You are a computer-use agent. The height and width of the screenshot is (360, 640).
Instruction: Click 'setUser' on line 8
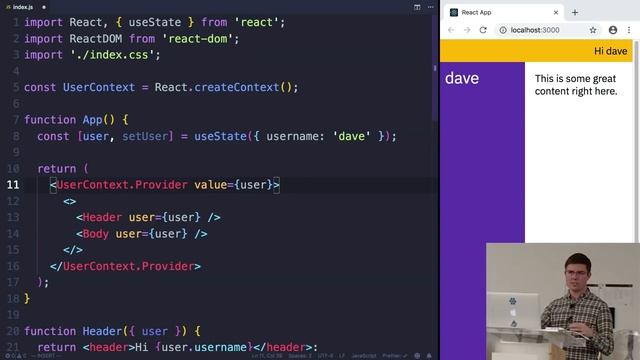pos(145,136)
